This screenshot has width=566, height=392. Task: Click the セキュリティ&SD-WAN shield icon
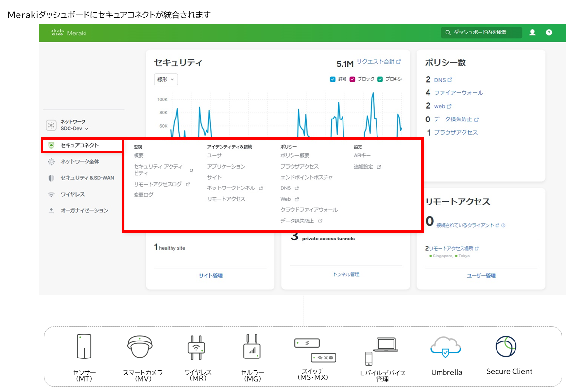pos(51,178)
